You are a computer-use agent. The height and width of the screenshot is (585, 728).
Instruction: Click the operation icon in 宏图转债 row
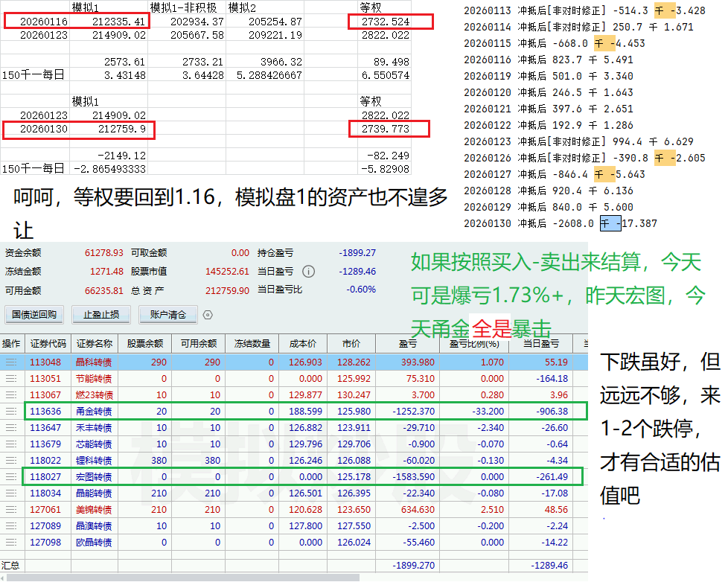pyautogui.click(x=11, y=477)
